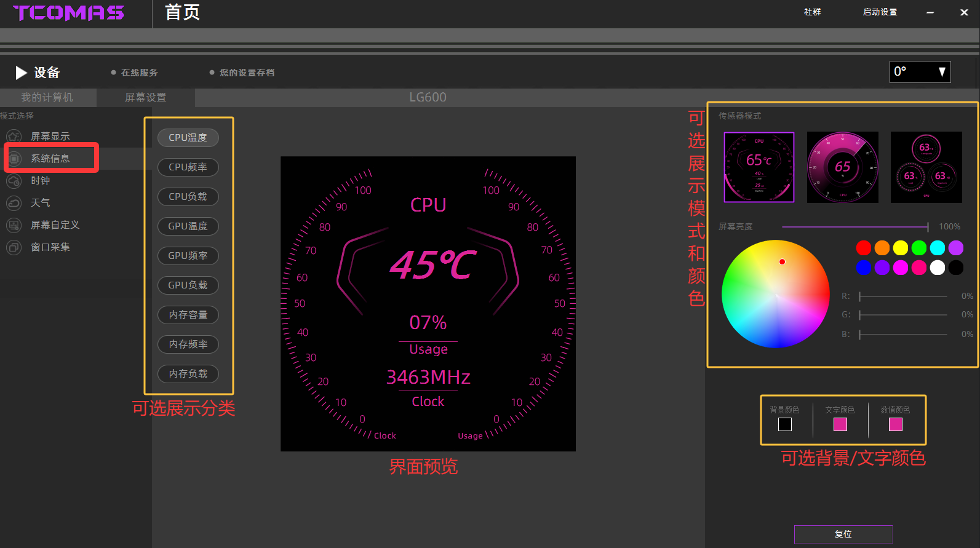
Task: Toggle the CPU温度 display option
Action: click(x=188, y=138)
